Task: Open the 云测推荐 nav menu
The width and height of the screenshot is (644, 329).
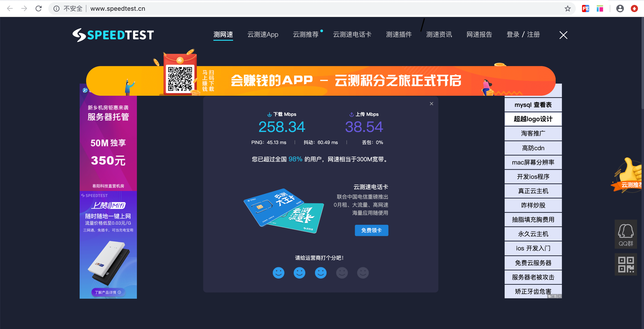Action: pos(306,34)
